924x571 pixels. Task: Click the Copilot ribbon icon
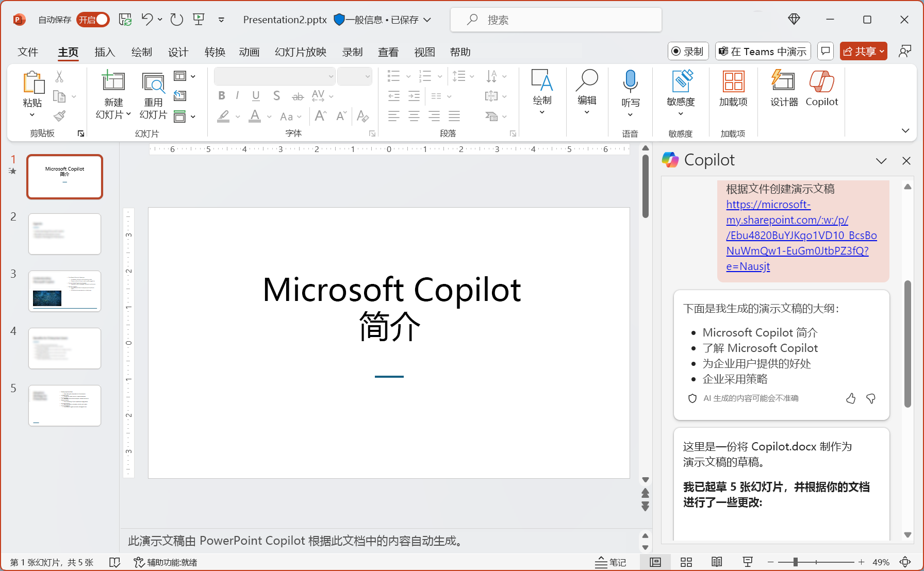[x=822, y=81]
